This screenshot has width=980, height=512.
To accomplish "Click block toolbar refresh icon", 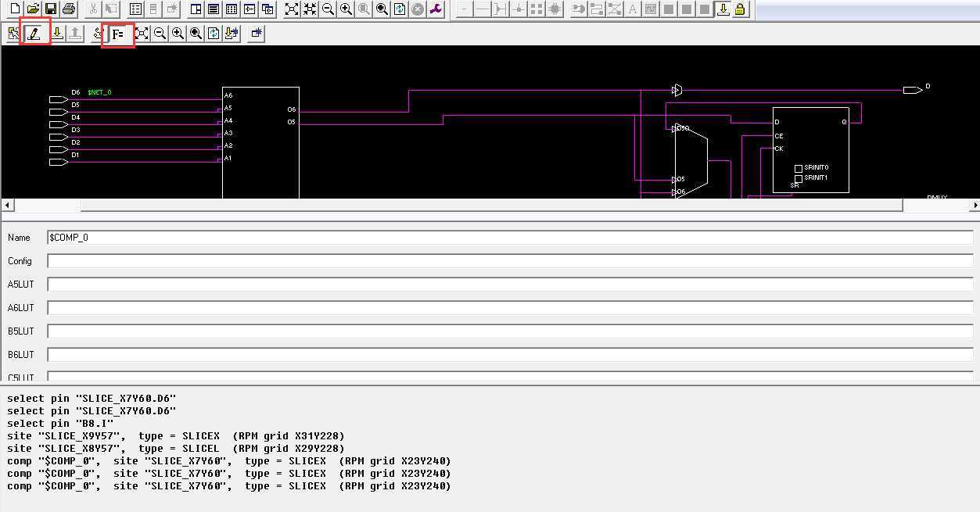I will [x=214, y=34].
